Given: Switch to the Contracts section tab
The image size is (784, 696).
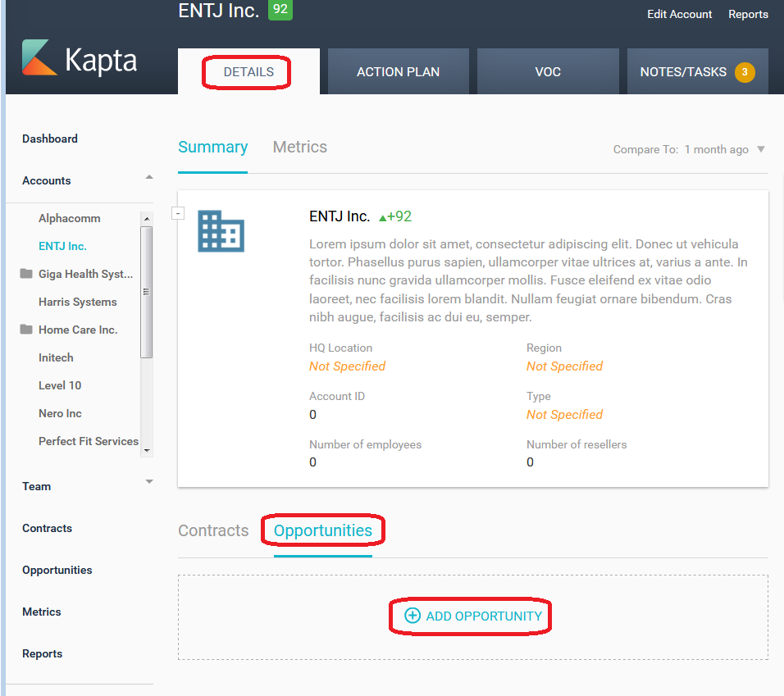Looking at the screenshot, I should pyautogui.click(x=213, y=530).
